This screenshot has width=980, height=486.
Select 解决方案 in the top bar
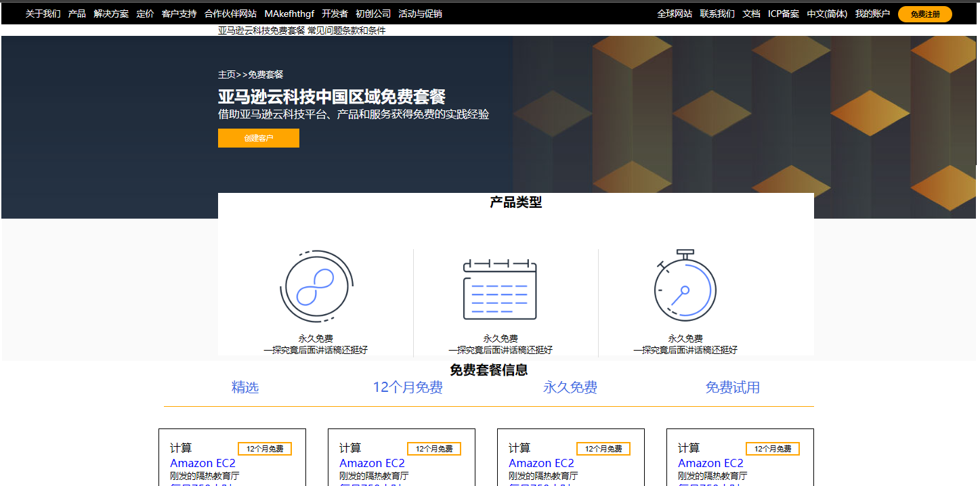click(111, 14)
